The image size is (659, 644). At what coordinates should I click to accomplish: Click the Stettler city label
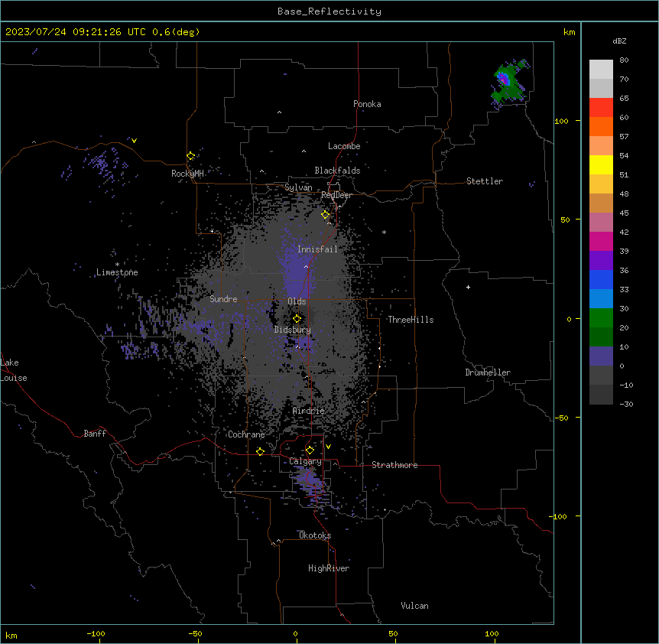pyautogui.click(x=485, y=181)
